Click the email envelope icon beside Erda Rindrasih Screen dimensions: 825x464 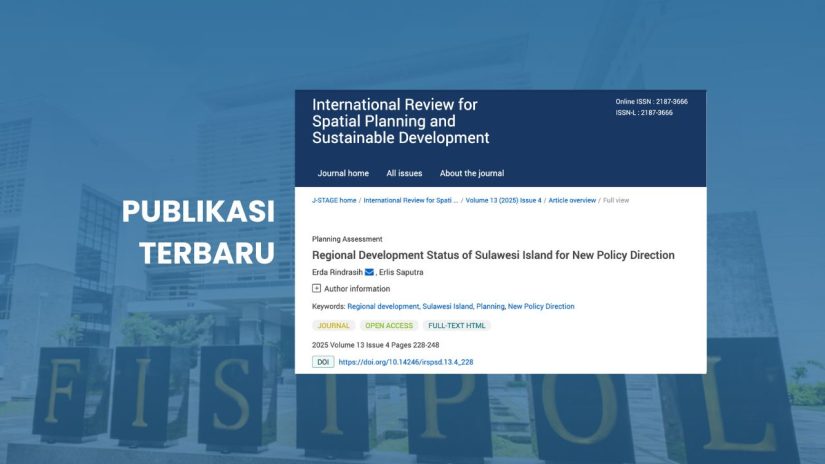[x=369, y=272]
